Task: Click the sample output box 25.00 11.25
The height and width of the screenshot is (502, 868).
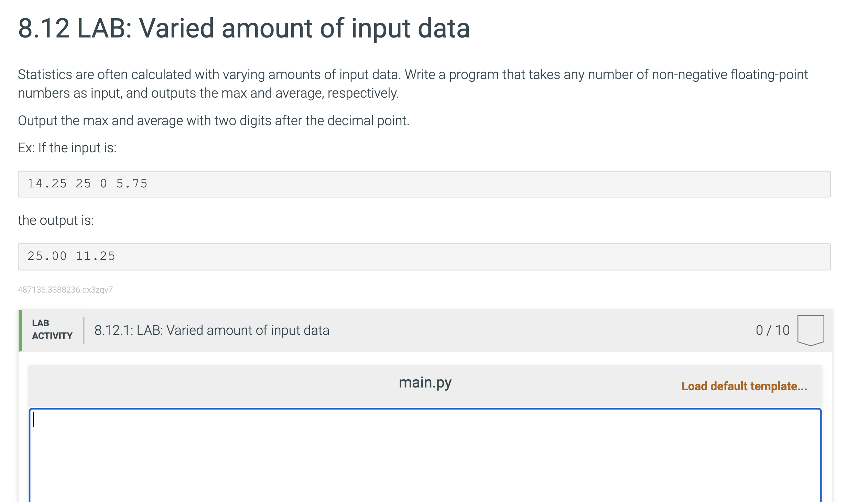Action: click(424, 257)
